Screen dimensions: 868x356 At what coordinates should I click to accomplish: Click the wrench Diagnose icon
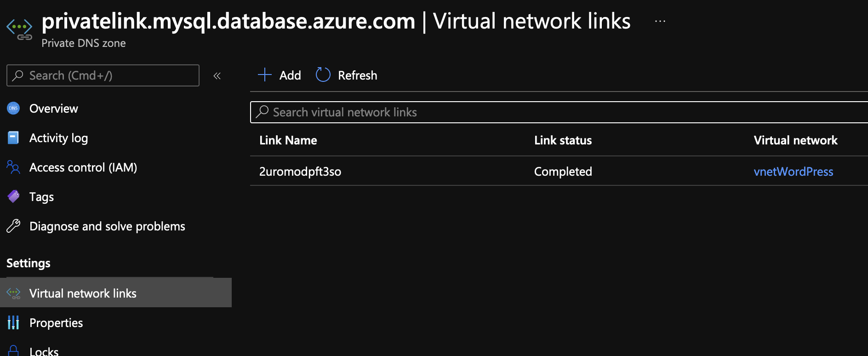13,226
